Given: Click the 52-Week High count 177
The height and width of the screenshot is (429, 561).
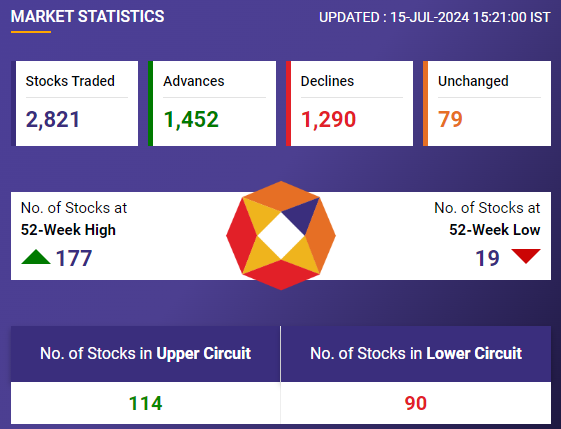Looking at the screenshot, I should pyautogui.click(x=74, y=258).
